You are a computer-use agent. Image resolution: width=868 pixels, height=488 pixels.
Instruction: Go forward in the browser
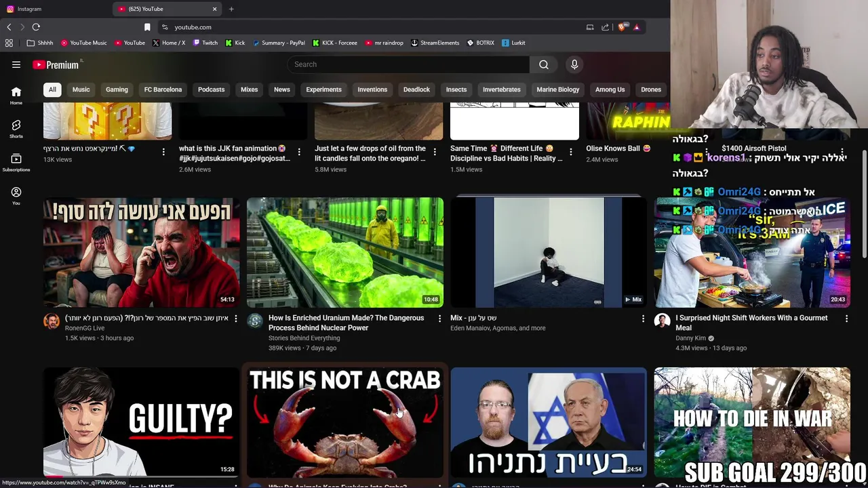(22, 27)
